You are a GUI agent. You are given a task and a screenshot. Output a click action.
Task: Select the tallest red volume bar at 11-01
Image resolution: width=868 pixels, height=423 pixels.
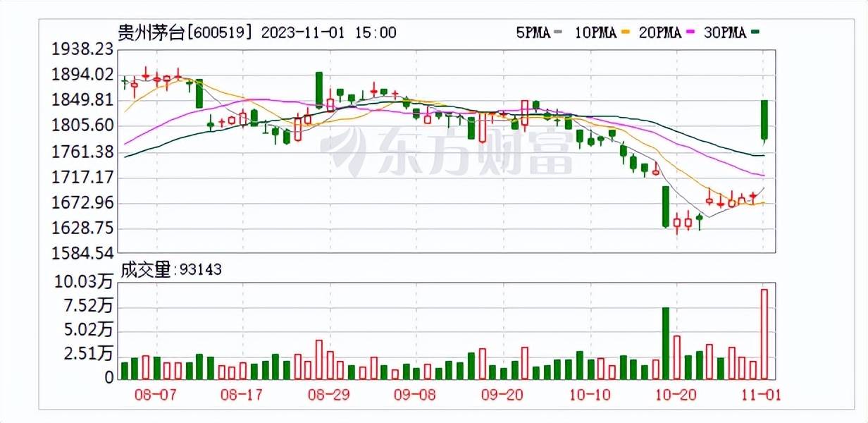coord(764,333)
